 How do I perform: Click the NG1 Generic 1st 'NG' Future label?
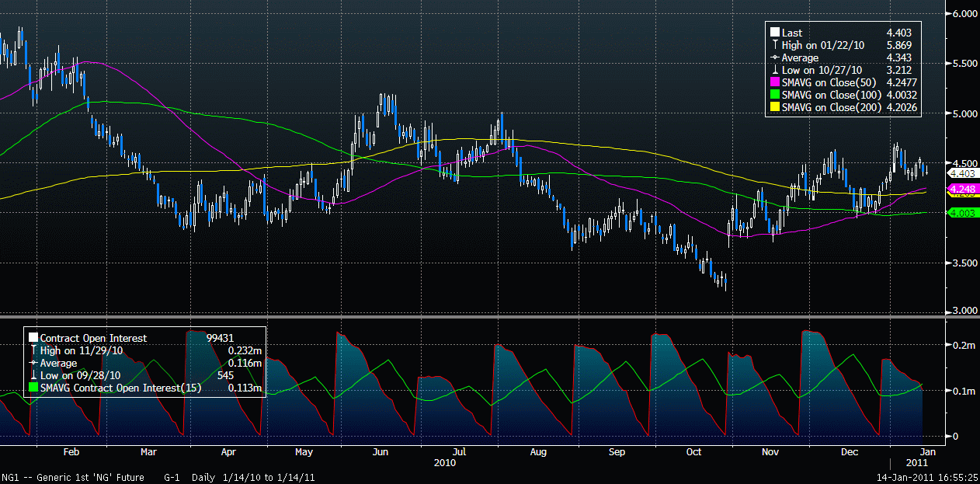pos(76,478)
